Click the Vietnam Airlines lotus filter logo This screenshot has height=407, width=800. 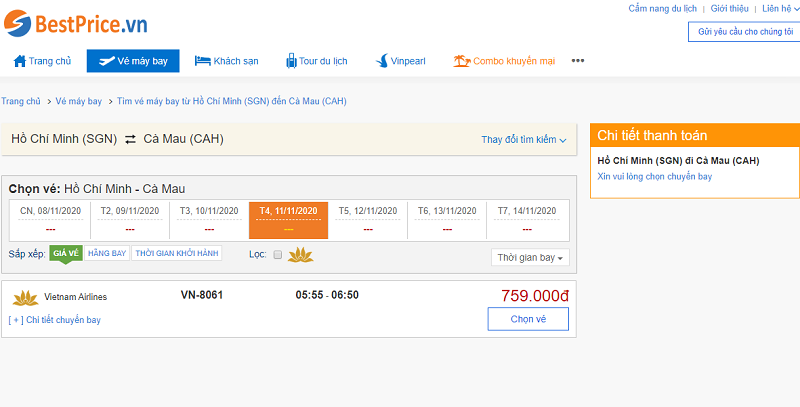click(x=301, y=255)
